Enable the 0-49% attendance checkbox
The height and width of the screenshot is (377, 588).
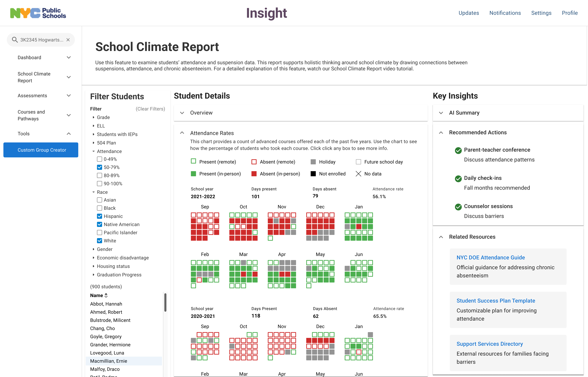[x=99, y=159]
